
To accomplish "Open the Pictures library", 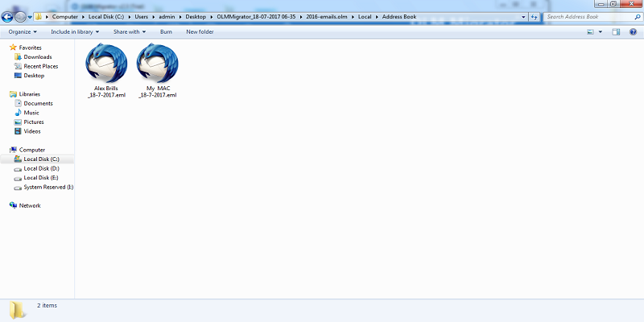I will coord(34,122).
